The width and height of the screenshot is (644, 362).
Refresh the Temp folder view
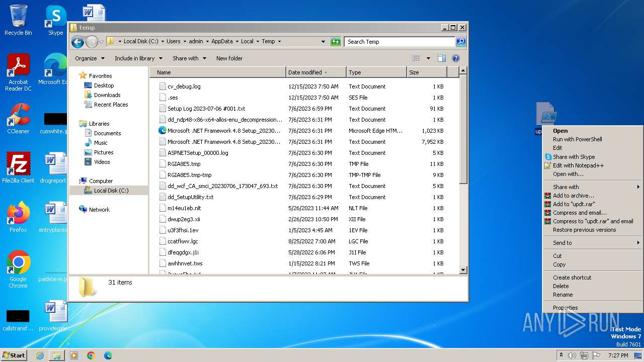click(336, 42)
